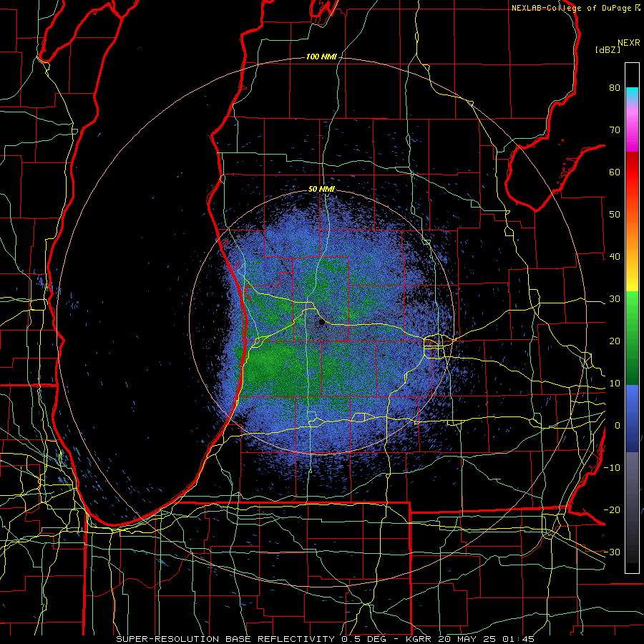The height and width of the screenshot is (644, 644).
Task: Click the green segment of the reflectivity color bar
Action: click(x=632, y=338)
